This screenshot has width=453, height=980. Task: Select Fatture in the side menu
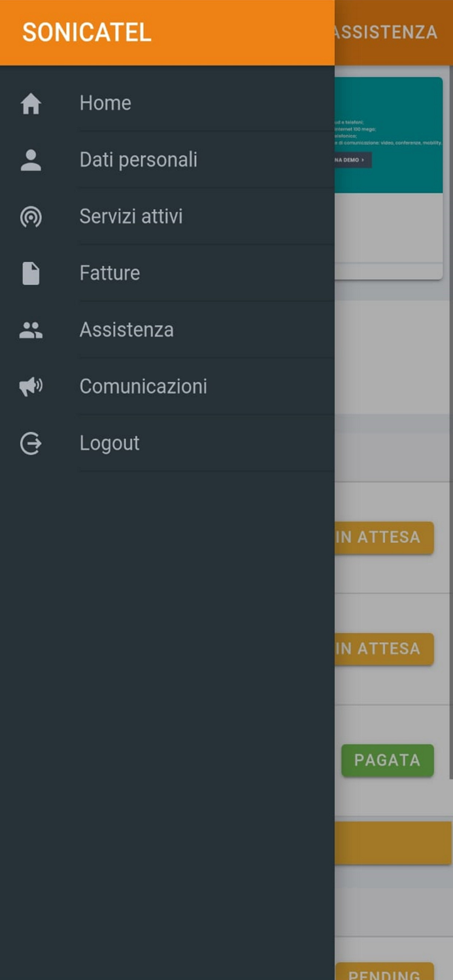(109, 273)
